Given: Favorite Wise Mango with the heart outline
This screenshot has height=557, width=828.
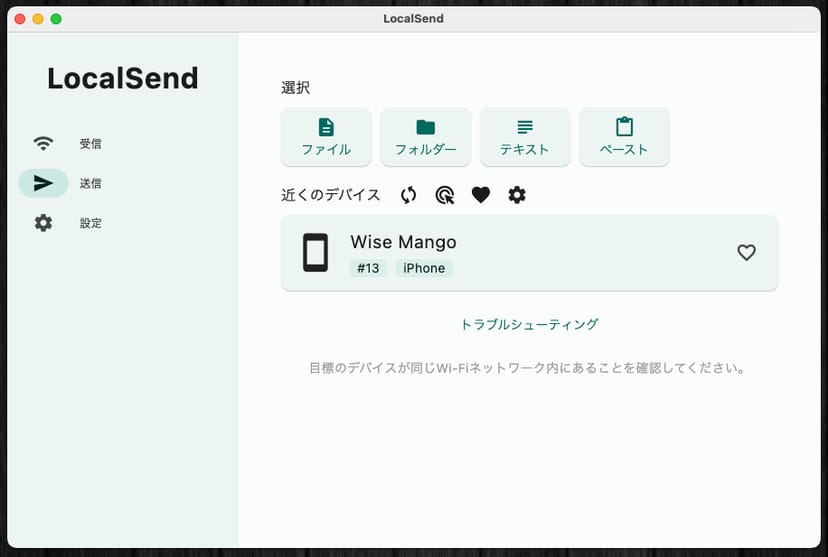Looking at the screenshot, I should (746, 253).
